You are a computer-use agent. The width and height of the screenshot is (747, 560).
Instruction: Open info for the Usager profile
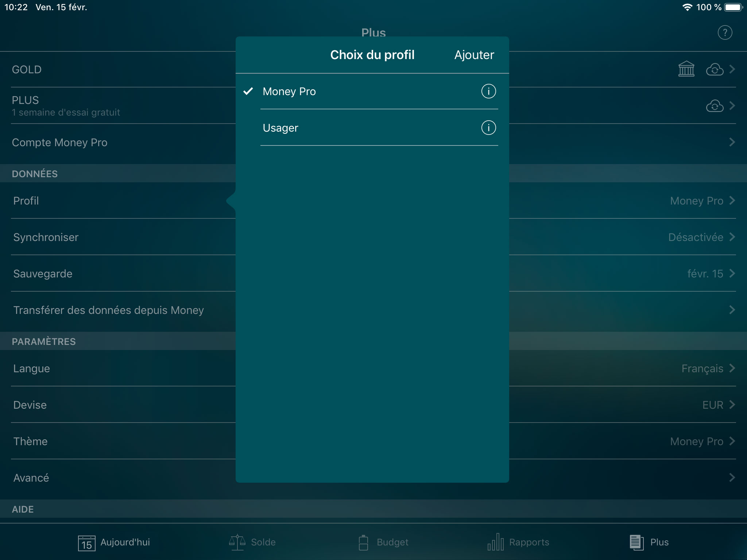[x=488, y=128]
